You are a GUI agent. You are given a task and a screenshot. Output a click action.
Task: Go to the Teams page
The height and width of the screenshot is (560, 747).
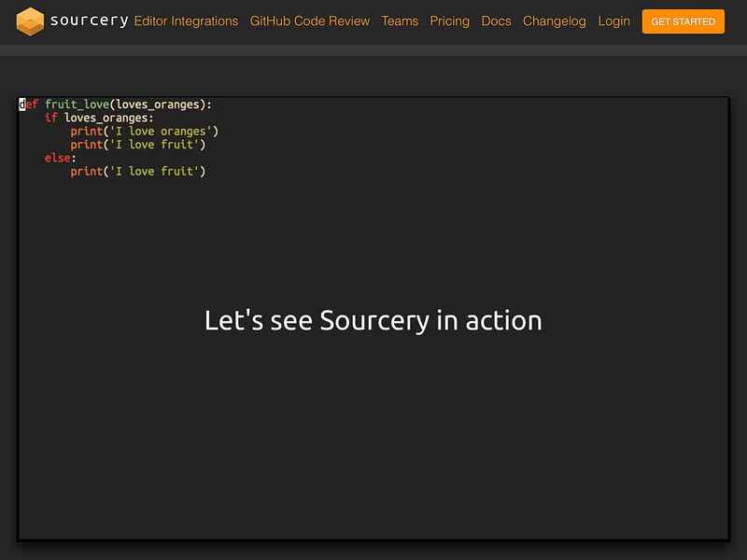click(x=400, y=21)
